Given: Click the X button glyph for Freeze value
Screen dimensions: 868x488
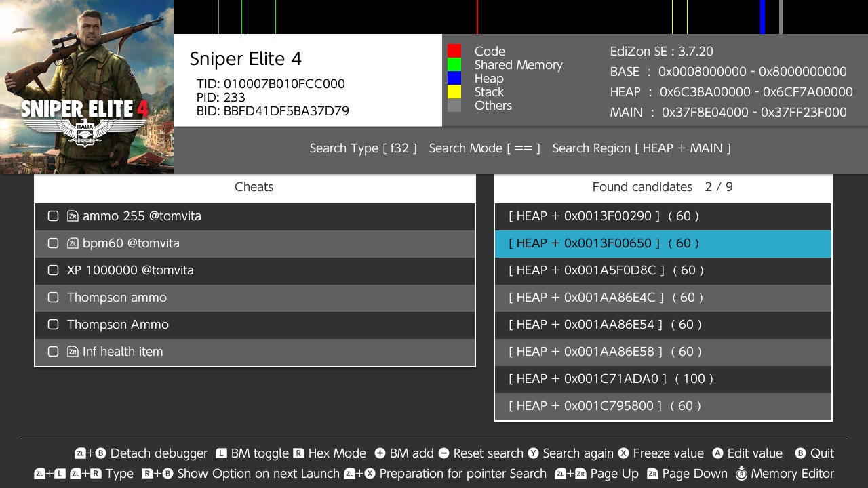Looking at the screenshot, I should (x=623, y=453).
